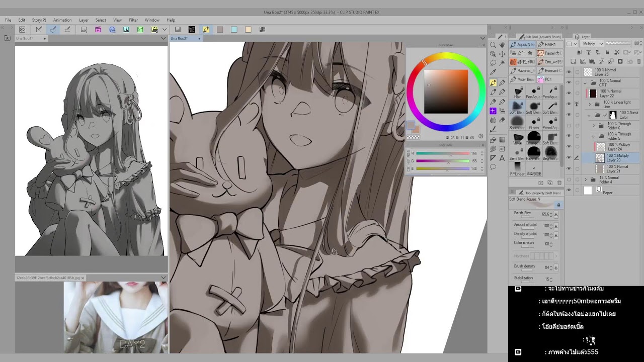Click the CLIP STUDIO launcher icon
Viewport: 644px width, 362px height.
coord(22,30)
